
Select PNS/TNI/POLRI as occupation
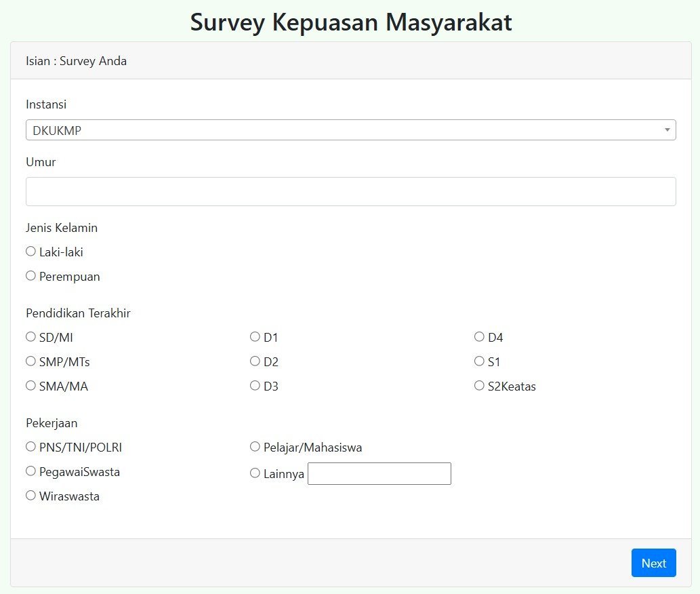(x=30, y=447)
